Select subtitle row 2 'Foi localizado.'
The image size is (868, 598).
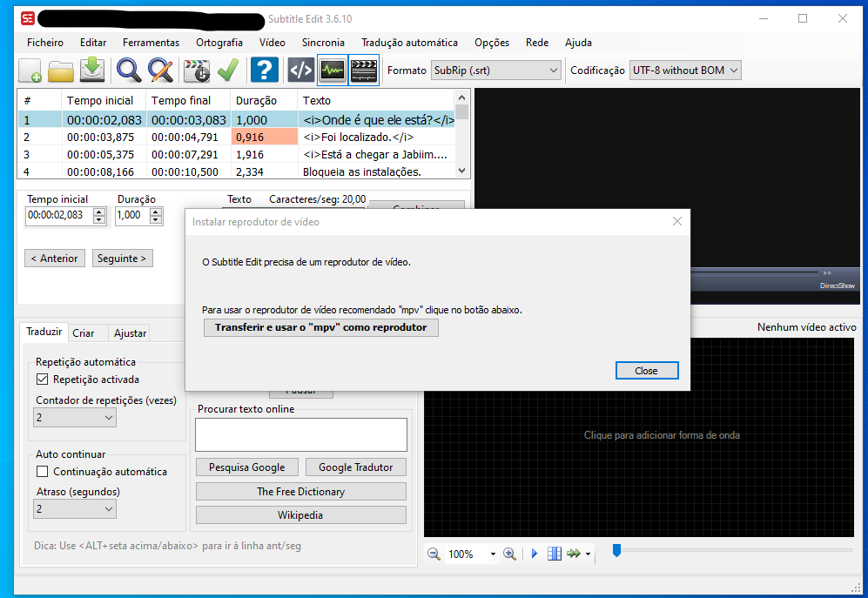click(x=237, y=138)
